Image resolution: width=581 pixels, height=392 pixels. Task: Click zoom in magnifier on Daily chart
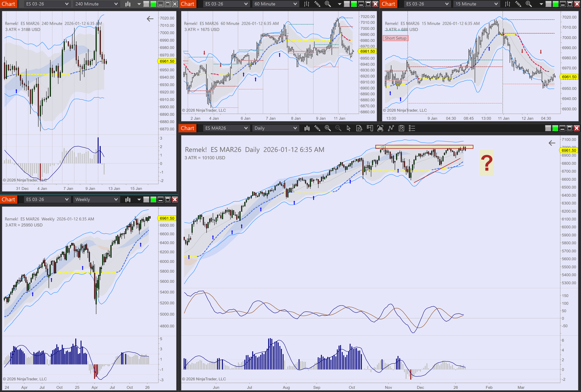tap(327, 128)
